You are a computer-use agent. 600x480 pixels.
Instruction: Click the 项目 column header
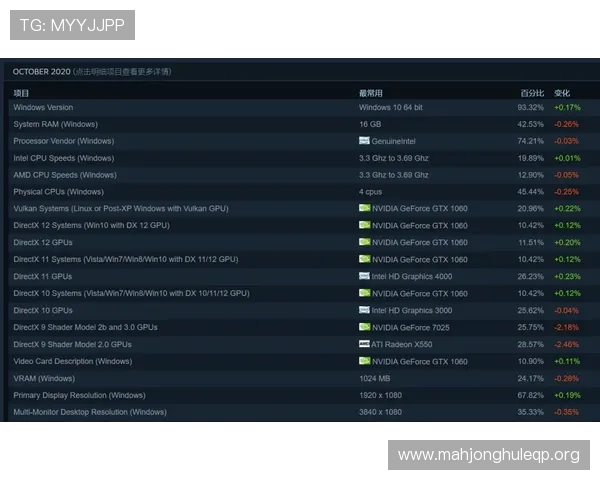21,93
